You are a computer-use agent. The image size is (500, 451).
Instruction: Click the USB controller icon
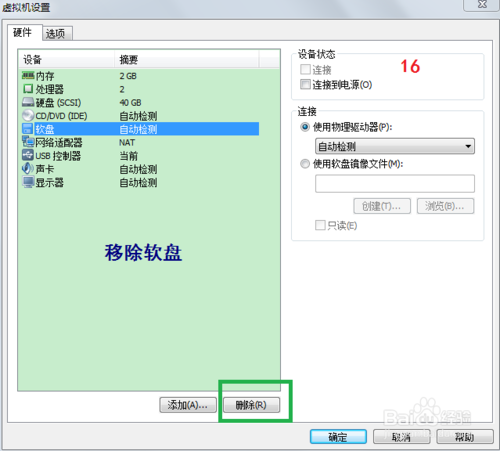(28, 155)
